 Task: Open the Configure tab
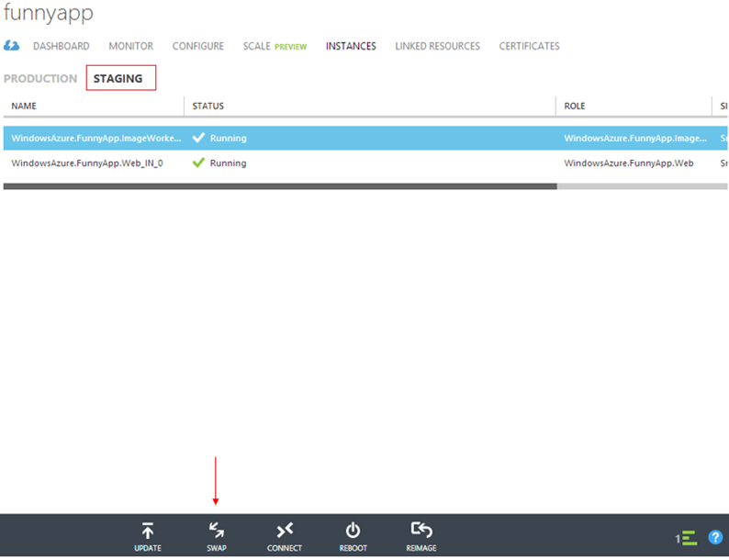coord(198,46)
